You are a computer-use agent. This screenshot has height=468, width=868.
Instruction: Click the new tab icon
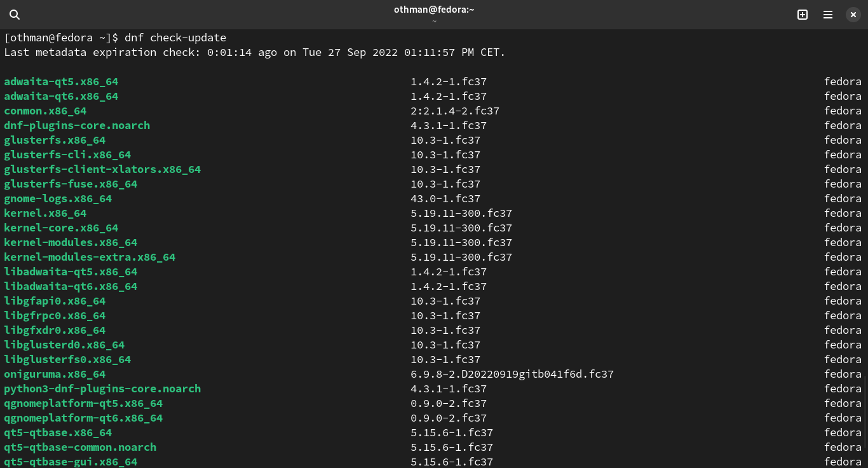803,15
